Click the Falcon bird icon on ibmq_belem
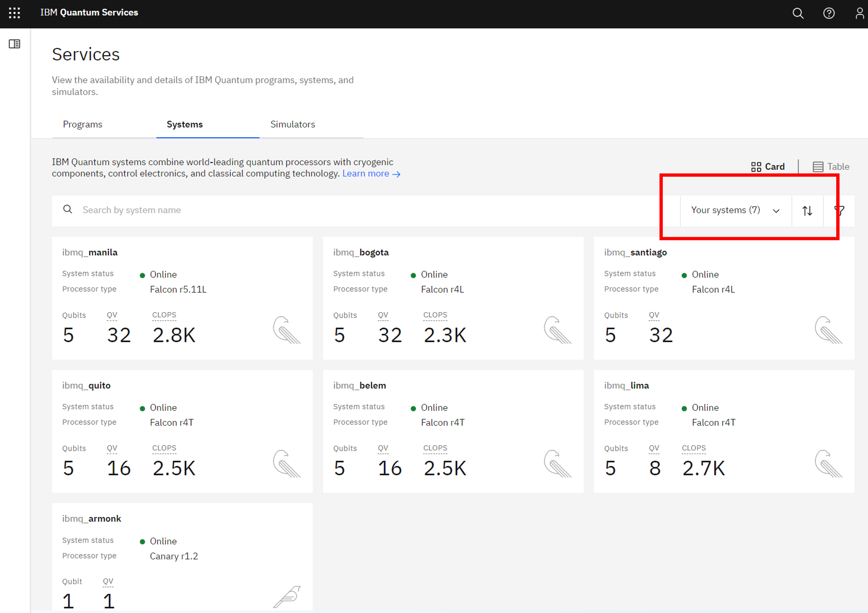Screen dimensions: 868x613 coord(557,463)
